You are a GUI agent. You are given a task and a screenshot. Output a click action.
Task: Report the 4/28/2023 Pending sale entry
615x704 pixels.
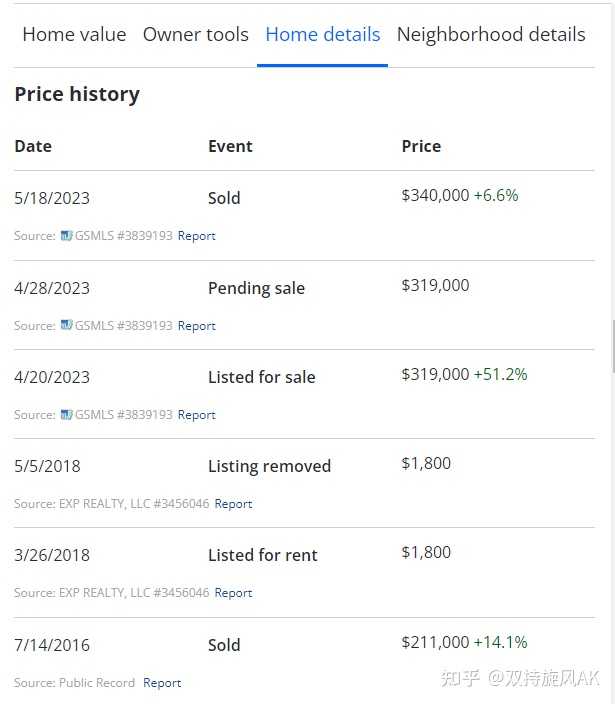pyautogui.click(x=197, y=326)
